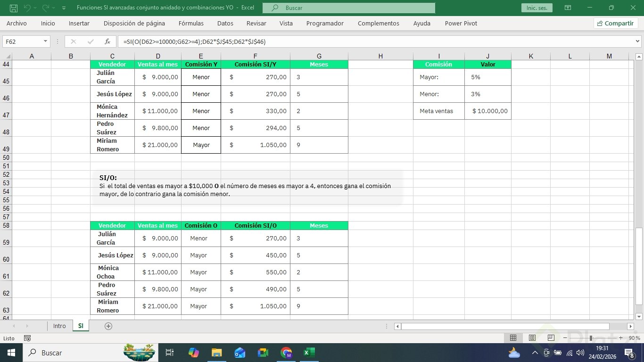Screen dimensions: 644x362
Task: Click inside the formula bar text
Action: (376, 41)
